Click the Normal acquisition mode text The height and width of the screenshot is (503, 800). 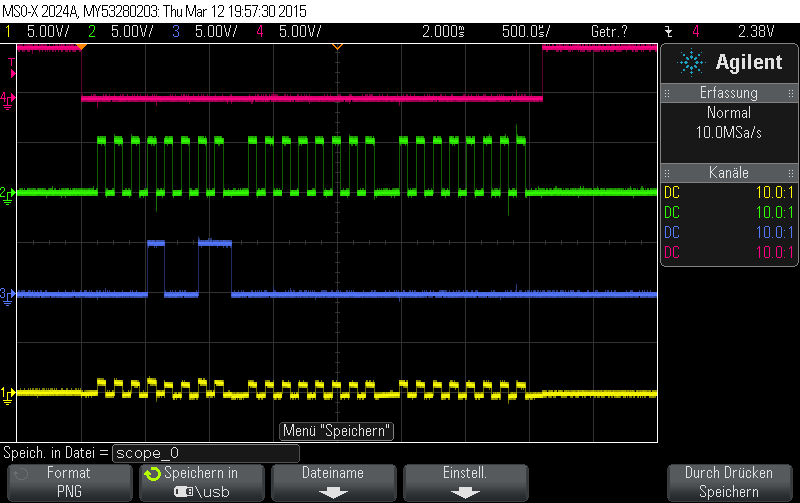(729, 113)
